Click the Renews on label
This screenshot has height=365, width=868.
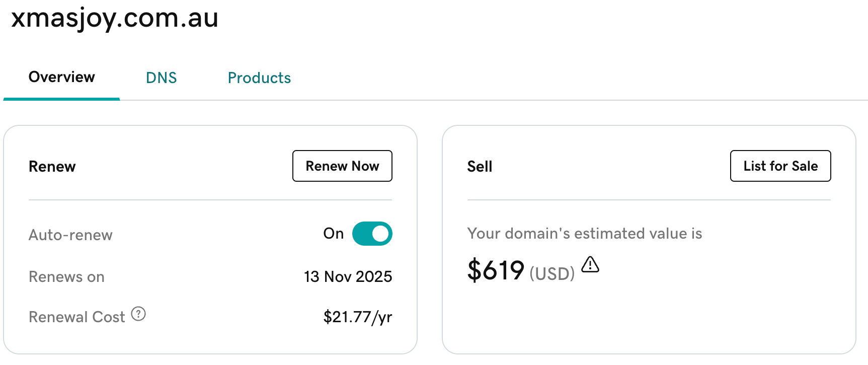tap(66, 277)
